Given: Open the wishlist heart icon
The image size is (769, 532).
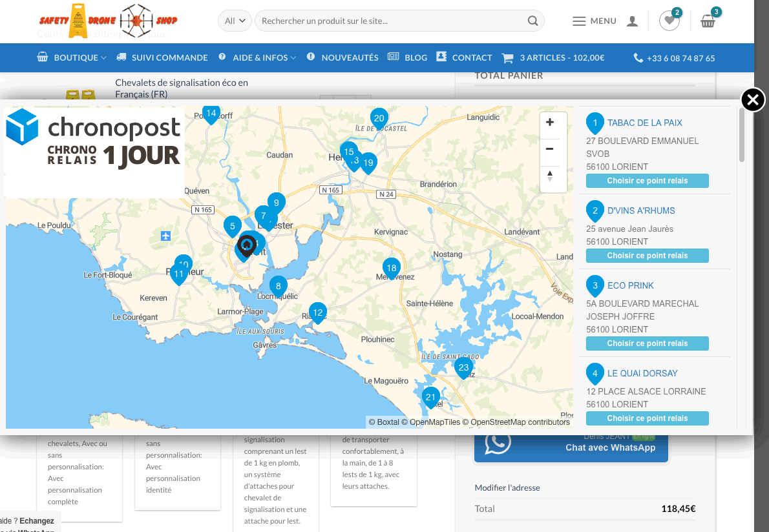Looking at the screenshot, I should coord(669,21).
